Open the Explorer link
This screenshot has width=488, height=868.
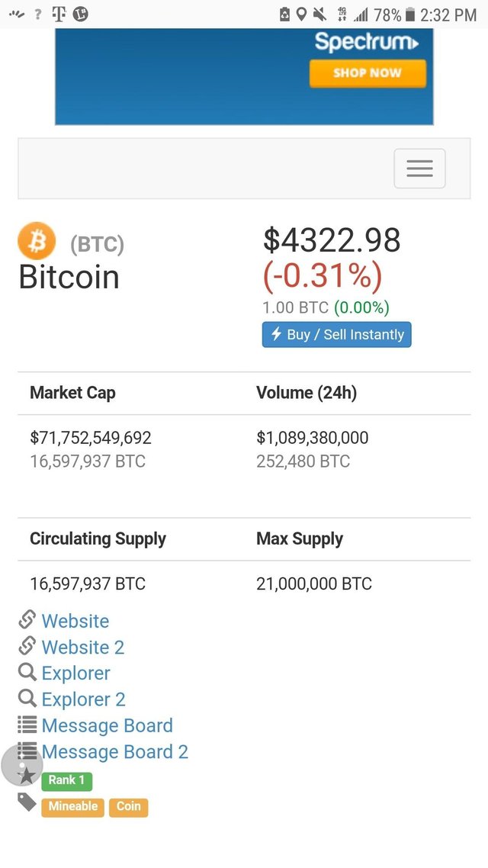point(75,674)
